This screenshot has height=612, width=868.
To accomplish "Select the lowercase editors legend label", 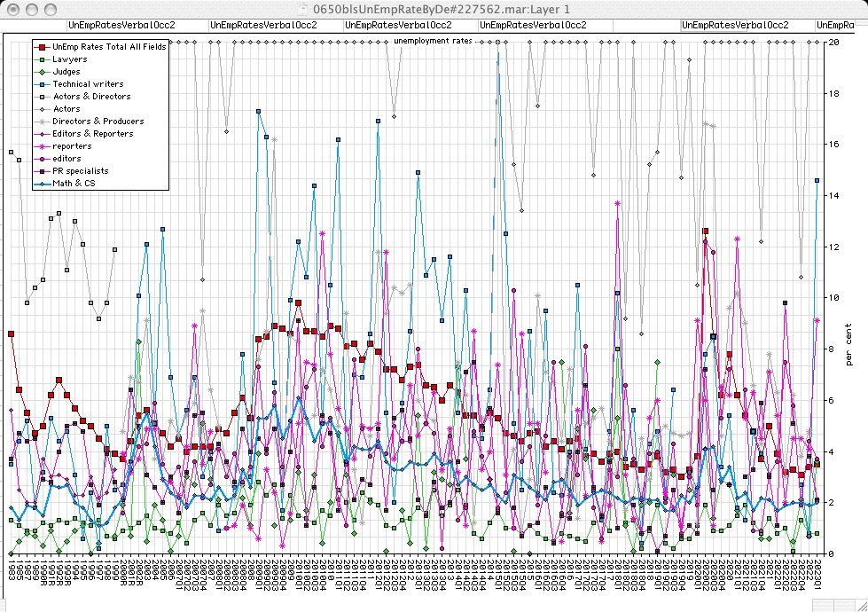I will coord(66,159).
